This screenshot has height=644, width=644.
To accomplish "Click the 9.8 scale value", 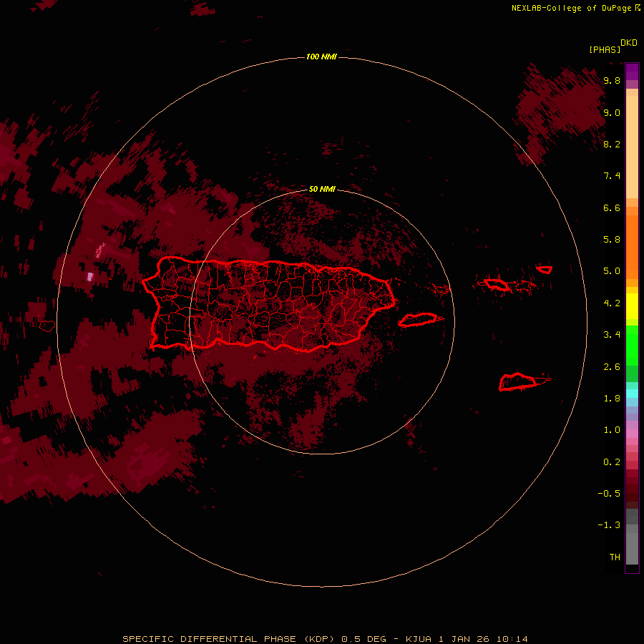I will click(612, 80).
